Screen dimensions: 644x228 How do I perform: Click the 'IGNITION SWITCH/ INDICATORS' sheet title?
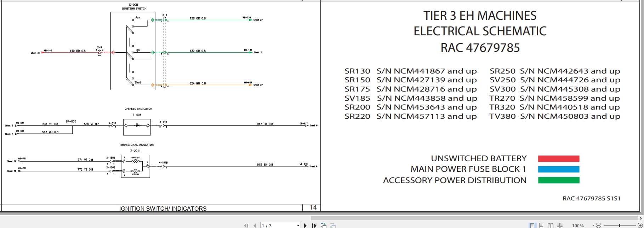click(x=163, y=209)
